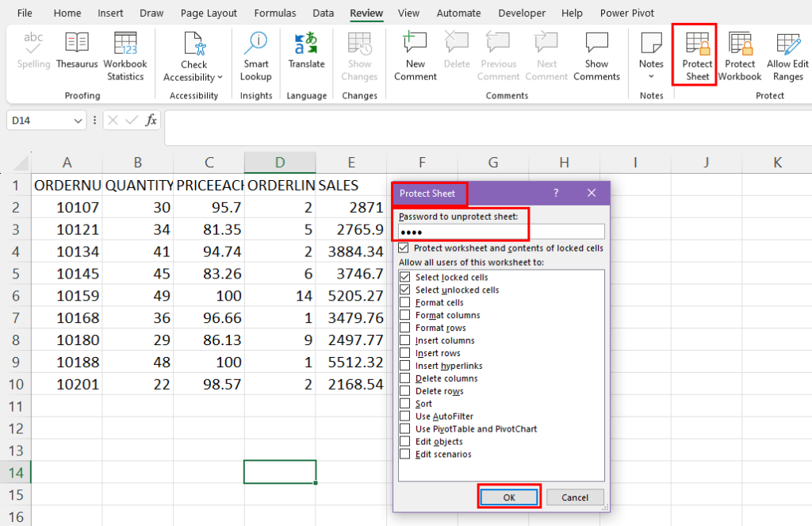Cancel the Protect Sheet dialog
Image resolution: width=812 pixels, height=526 pixels.
pos(575,497)
